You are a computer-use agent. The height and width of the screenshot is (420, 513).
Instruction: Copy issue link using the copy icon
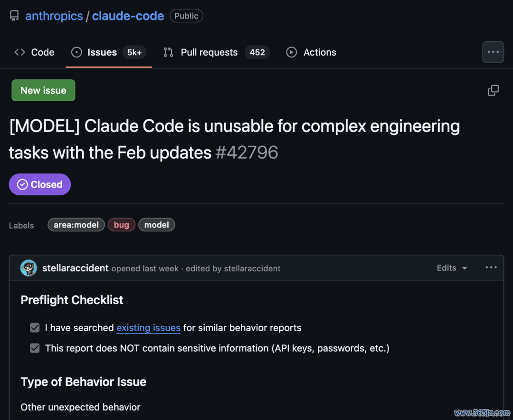(493, 90)
